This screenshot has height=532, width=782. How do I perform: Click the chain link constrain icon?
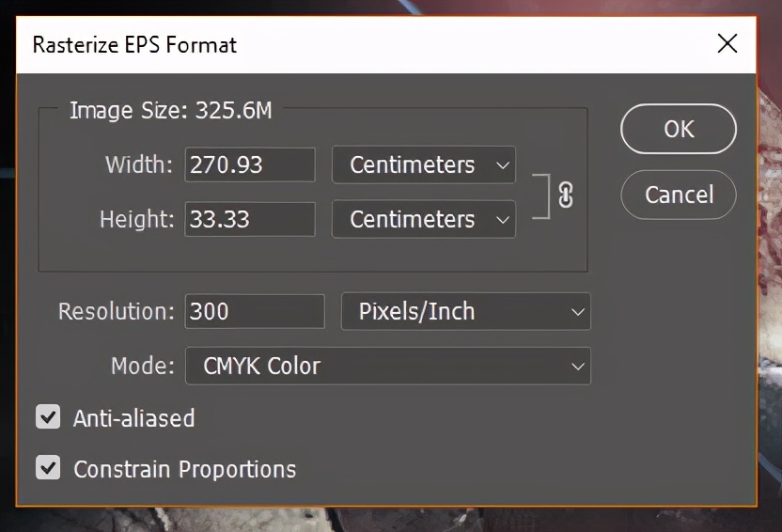pyautogui.click(x=566, y=194)
